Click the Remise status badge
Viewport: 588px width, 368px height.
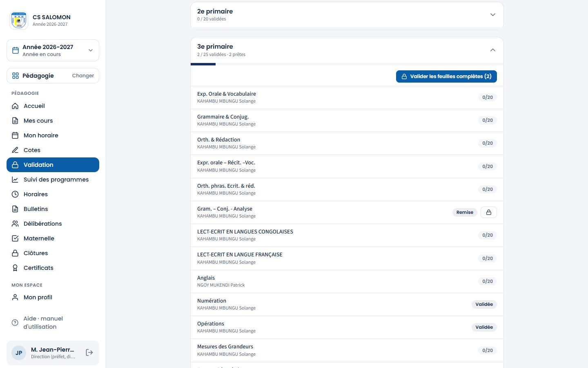[x=465, y=212]
